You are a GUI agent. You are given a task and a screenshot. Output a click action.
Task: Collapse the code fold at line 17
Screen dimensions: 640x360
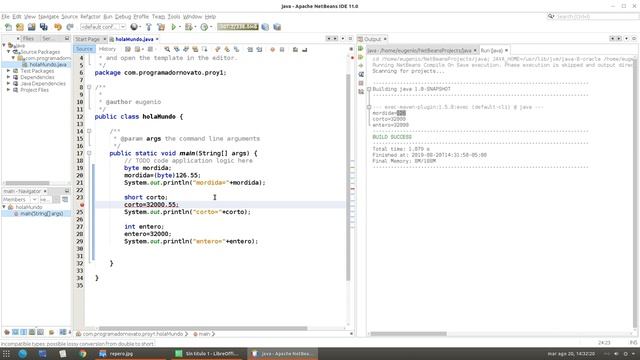pyautogui.click(x=89, y=153)
